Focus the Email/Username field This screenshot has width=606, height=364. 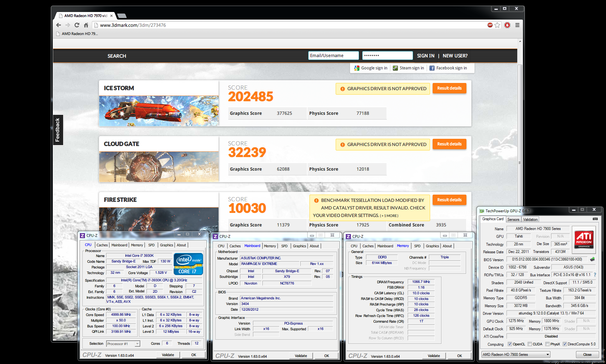pyautogui.click(x=333, y=56)
